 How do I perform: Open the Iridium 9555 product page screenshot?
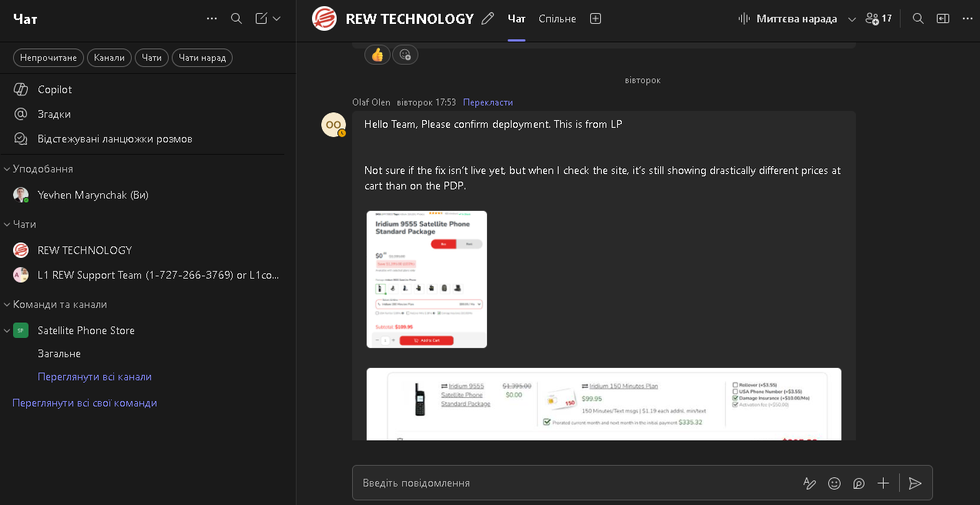tap(427, 279)
